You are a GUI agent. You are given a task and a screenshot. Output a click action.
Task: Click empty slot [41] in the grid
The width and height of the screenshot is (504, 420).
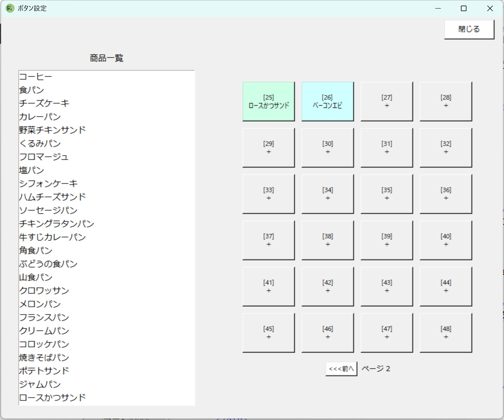tap(268, 286)
